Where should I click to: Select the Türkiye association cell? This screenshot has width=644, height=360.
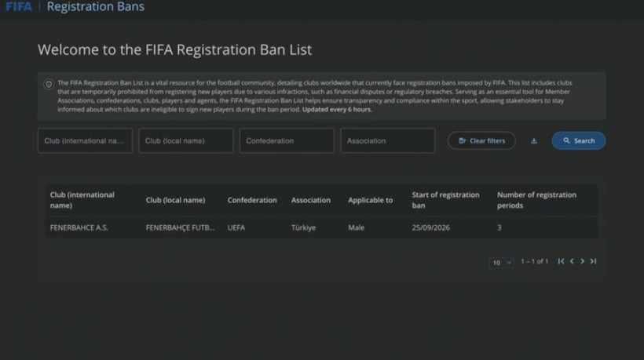click(303, 227)
